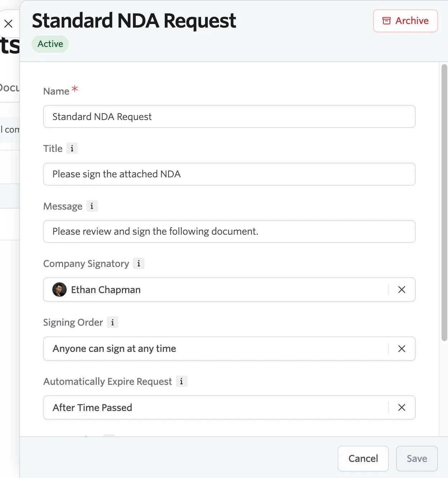Click the vertical scrollbar of the form
448x478 pixels.
[444, 202]
